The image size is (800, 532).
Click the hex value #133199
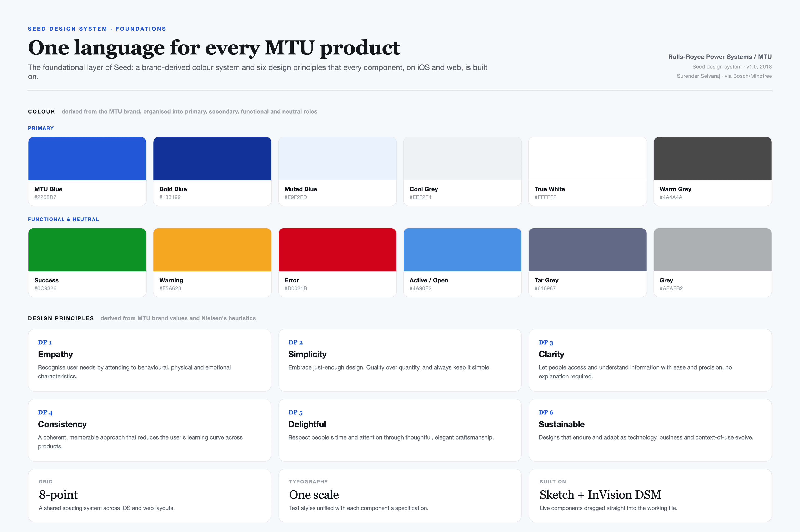coord(170,197)
